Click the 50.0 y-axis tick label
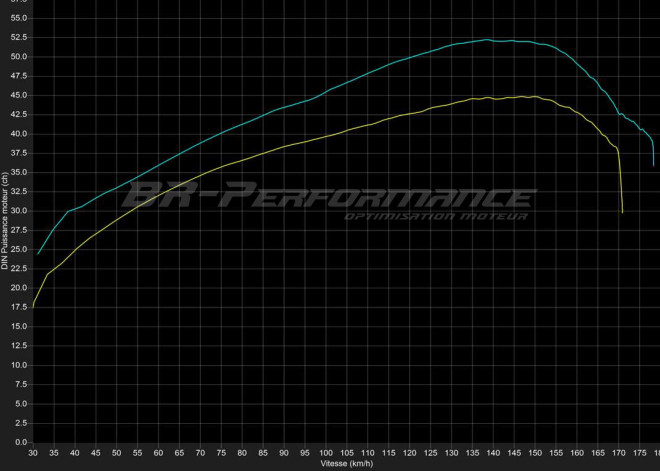The height and width of the screenshot is (471, 660). tap(19, 57)
